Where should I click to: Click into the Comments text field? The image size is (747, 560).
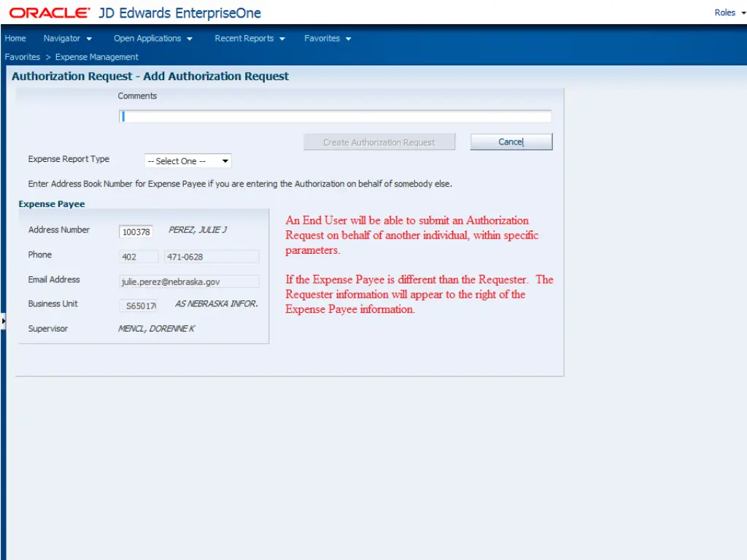pos(335,116)
